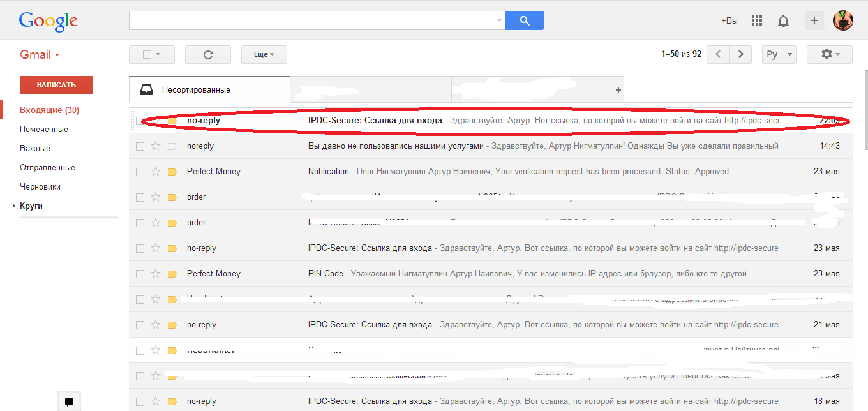Screen dimensions: 868x411
Task: Star the no-reply email from 21 мая
Action: tap(156, 325)
